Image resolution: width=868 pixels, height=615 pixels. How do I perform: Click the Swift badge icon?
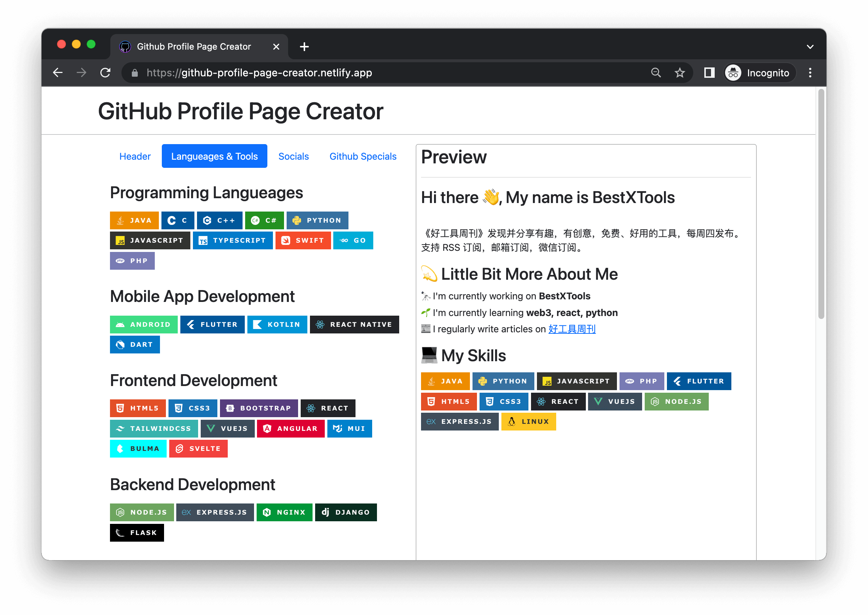coord(286,240)
